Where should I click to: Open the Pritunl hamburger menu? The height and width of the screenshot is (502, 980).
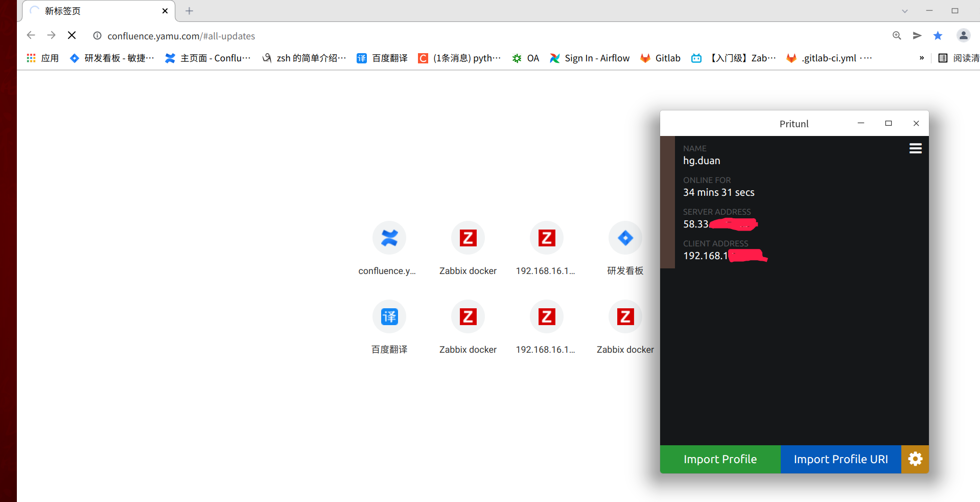915,148
